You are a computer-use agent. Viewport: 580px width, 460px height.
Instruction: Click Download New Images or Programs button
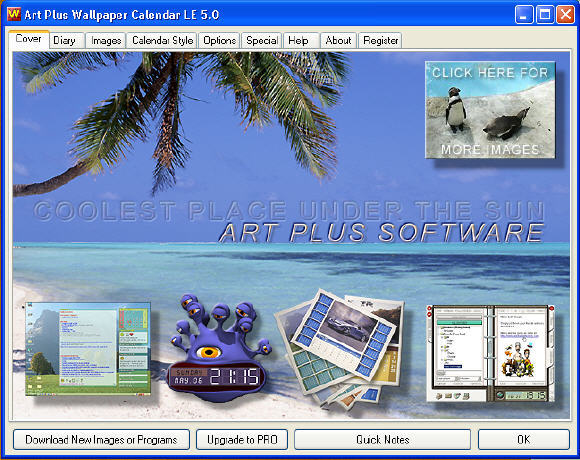(101, 440)
